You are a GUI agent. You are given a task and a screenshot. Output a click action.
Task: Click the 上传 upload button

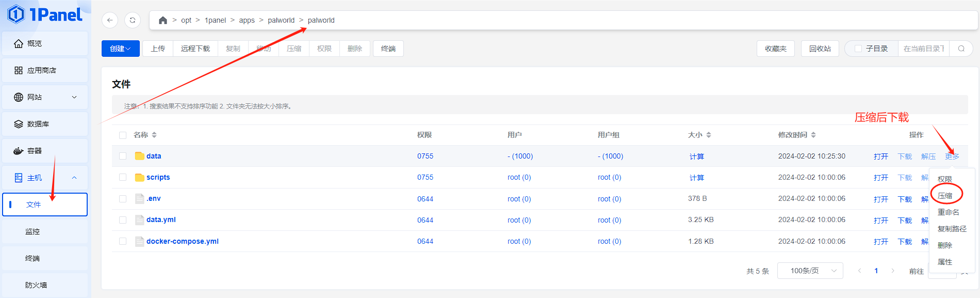tap(158, 49)
